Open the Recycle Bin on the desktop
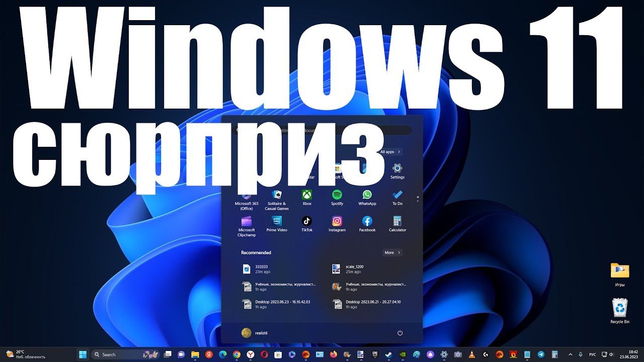This screenshot has width=644, height=362. point(620,311)
